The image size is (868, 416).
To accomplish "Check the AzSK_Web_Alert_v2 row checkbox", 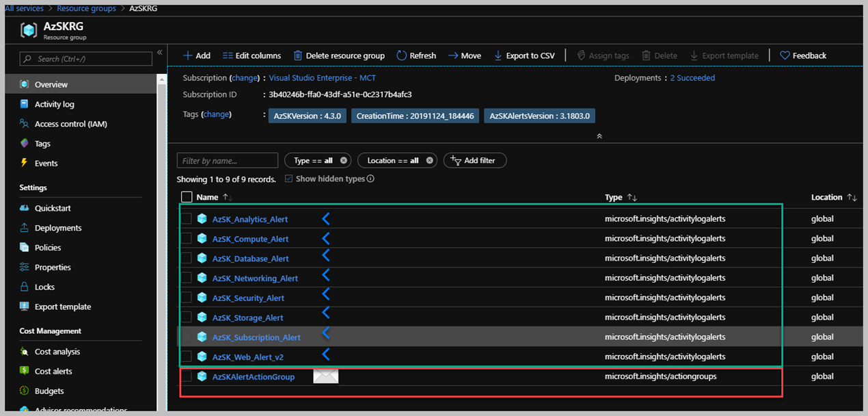I will (187, 356).
